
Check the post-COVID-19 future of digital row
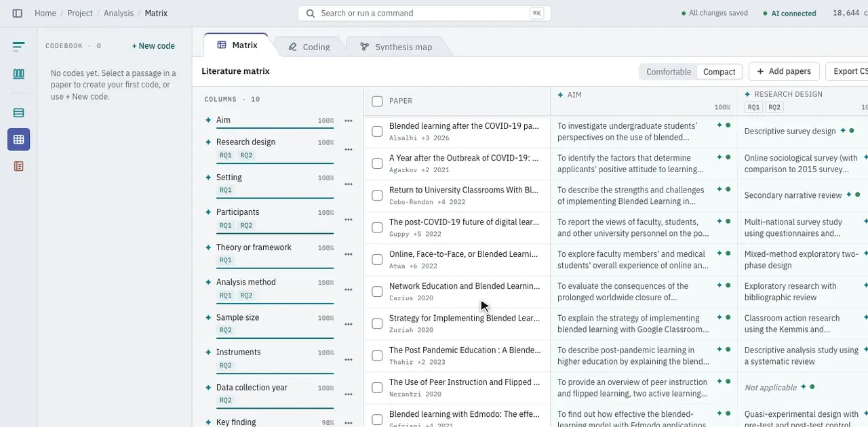[x=377, y=227]
